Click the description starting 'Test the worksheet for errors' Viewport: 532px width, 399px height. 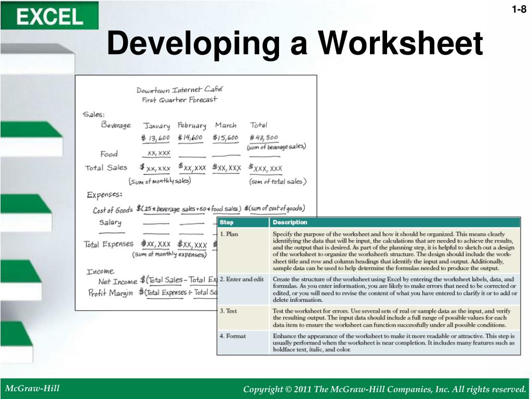pos(392,317)
